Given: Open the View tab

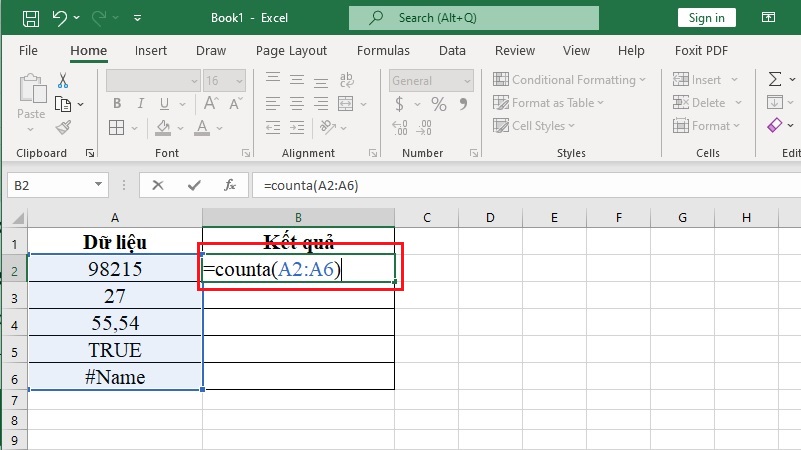Looking at the screenshot, I should [x=576, y=51].
